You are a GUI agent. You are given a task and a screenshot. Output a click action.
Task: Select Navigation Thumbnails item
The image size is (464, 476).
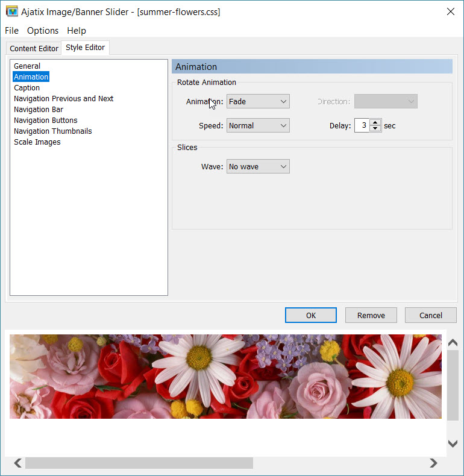point(53,131)
